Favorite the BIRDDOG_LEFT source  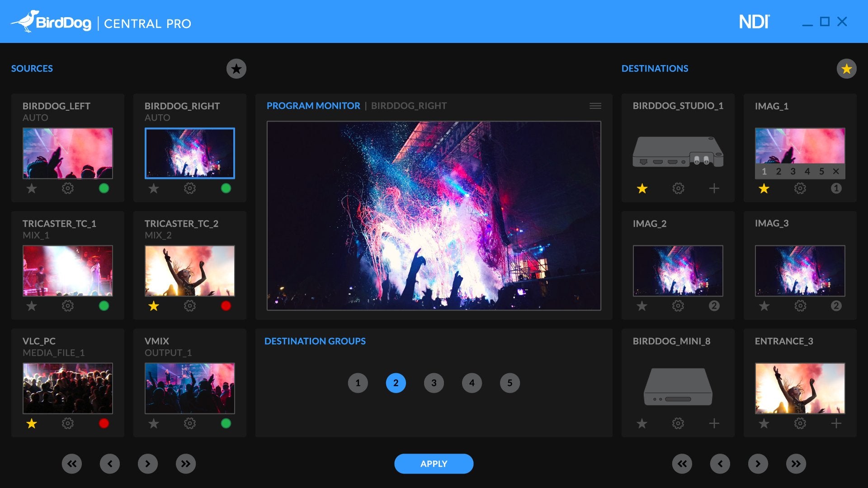pyautogui.click(x=32, y=188)
